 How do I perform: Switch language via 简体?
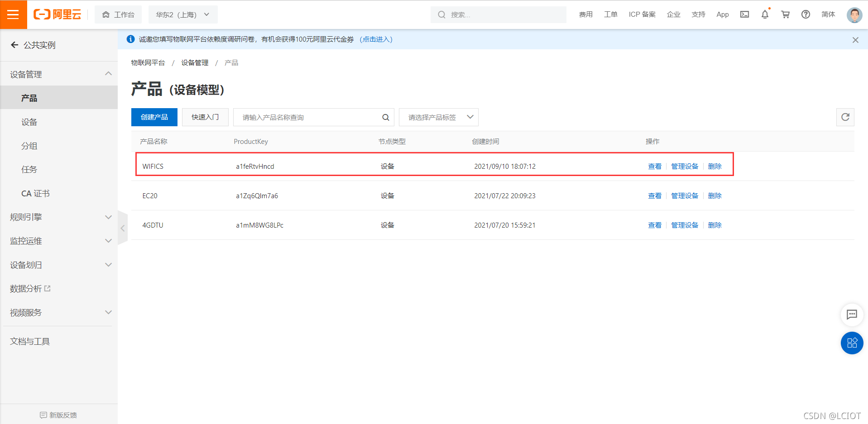(x=828, y=14)
